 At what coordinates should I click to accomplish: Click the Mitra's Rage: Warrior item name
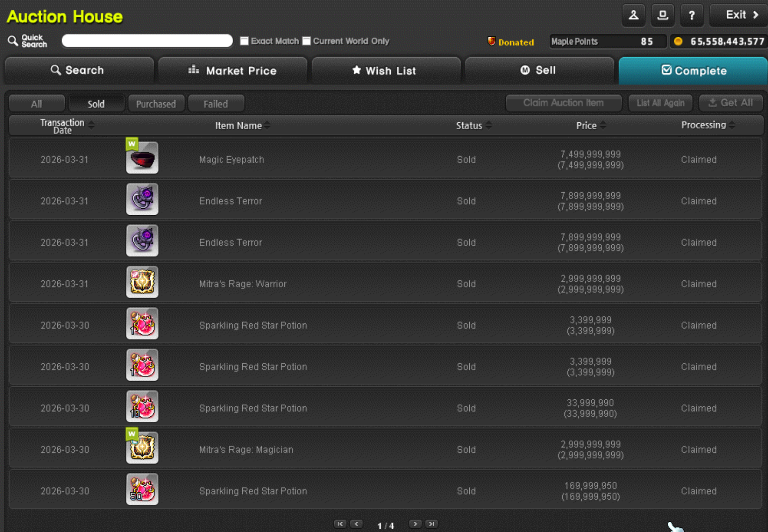click(x=243, y=284)
